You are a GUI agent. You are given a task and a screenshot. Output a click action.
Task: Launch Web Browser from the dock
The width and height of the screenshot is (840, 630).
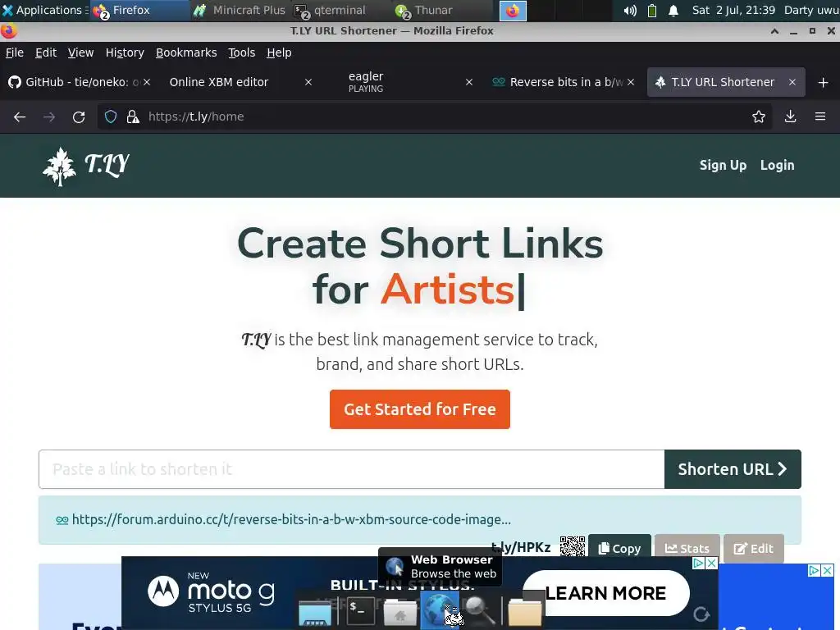(x=441, y=610)
